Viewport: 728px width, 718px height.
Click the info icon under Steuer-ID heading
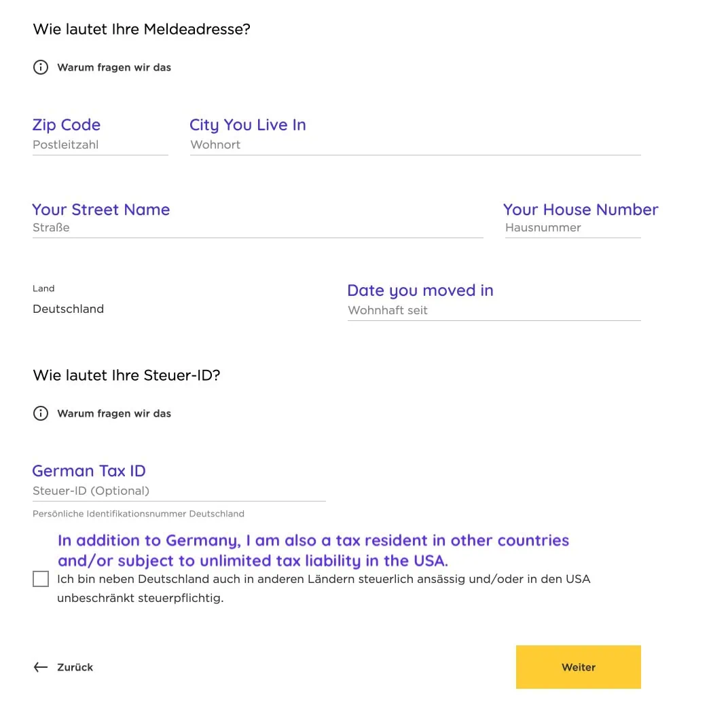(41, 413)
